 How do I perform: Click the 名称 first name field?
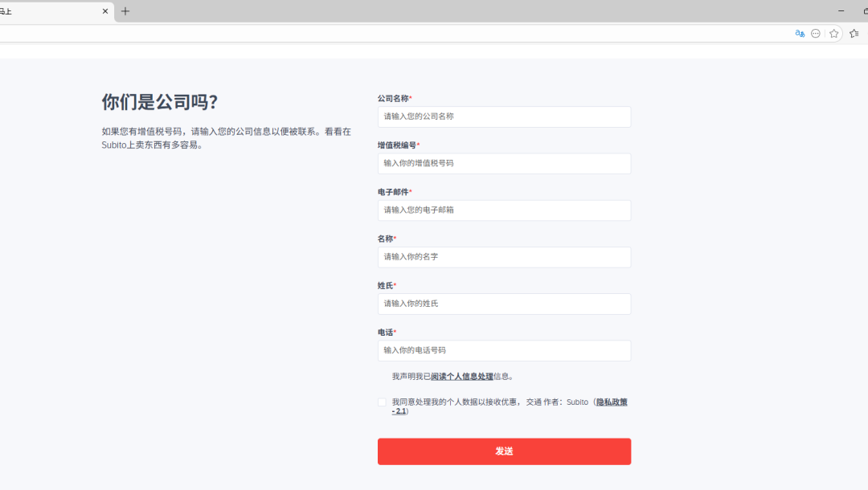504,257
